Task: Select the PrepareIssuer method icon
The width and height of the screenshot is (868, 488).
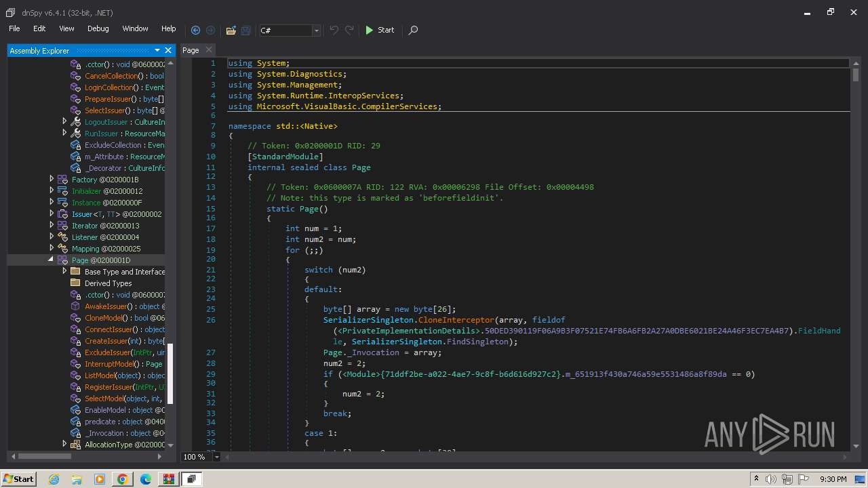Action: (76, 99)
